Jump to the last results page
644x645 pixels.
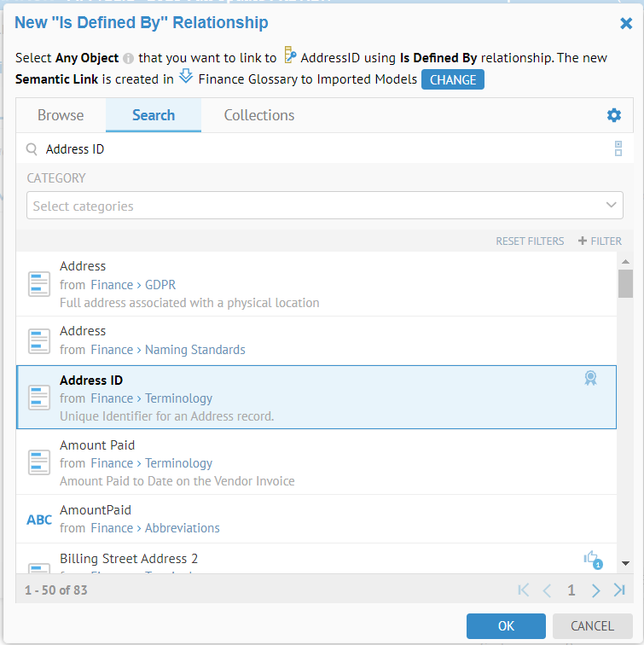(x=620, y=590)
